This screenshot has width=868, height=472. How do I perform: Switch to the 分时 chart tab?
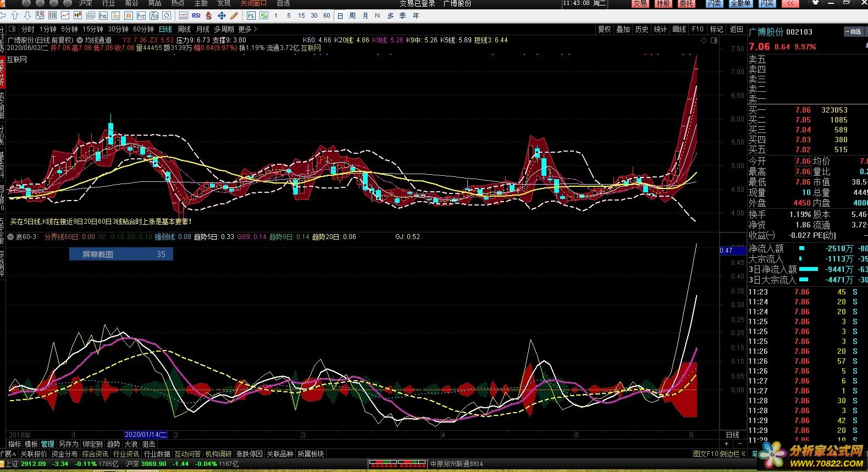point(28,29)
